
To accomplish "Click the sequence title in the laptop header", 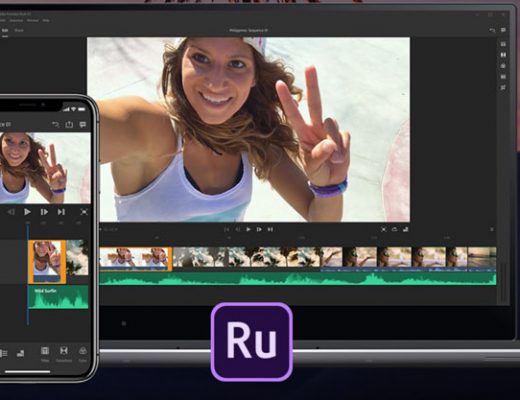I will (248, 30).
